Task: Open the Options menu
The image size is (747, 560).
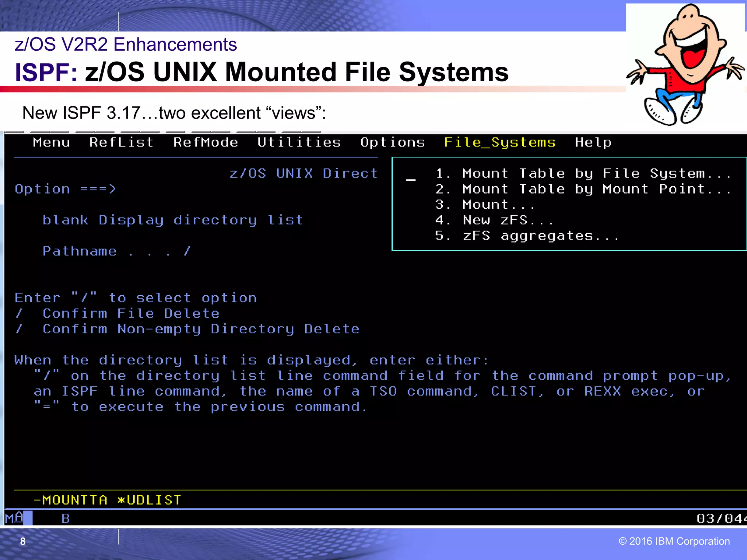Action: coord(393,142)
